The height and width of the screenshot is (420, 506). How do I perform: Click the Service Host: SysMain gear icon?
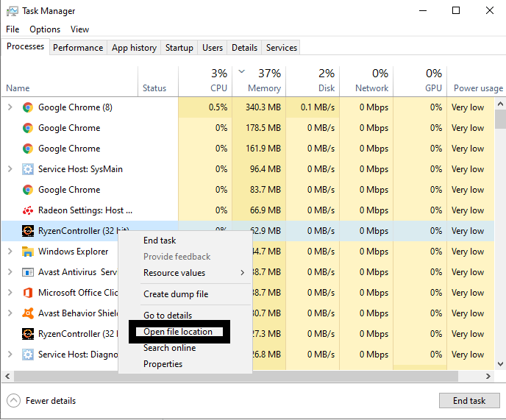pyautogui.click(x=28, y=169)
